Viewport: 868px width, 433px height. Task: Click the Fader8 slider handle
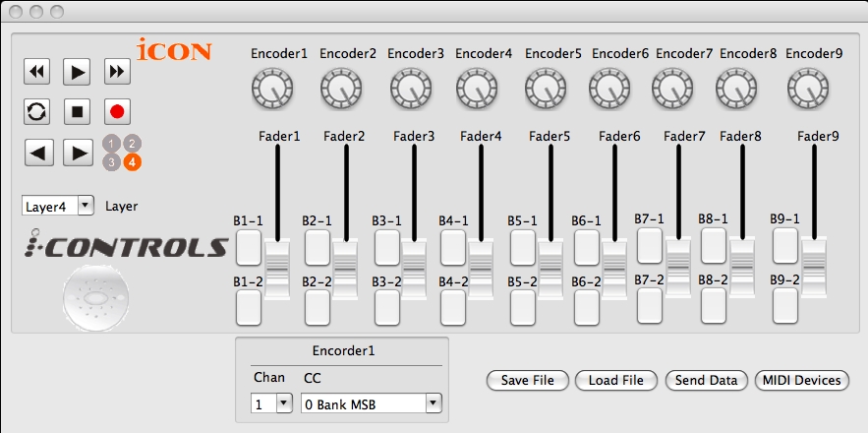tap(742, 268)
